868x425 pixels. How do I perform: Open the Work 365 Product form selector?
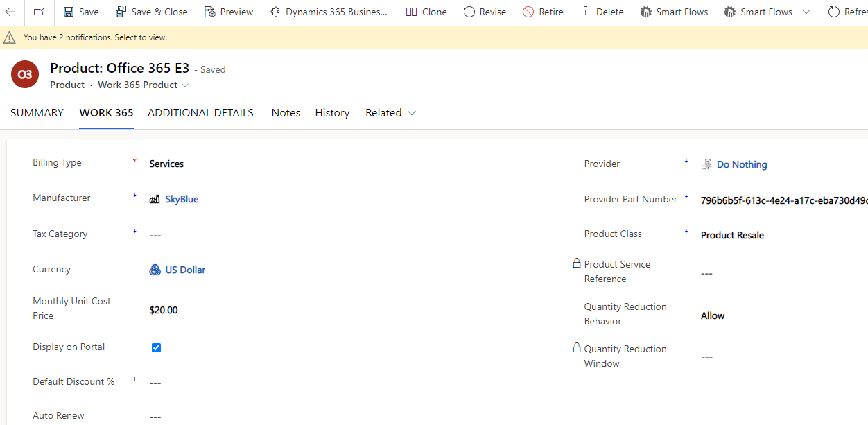(x=143, y=85)
